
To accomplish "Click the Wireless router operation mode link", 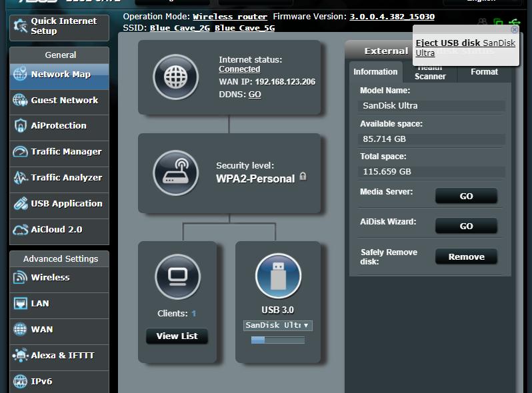I will pyautogui.click(x=230, y=17).
